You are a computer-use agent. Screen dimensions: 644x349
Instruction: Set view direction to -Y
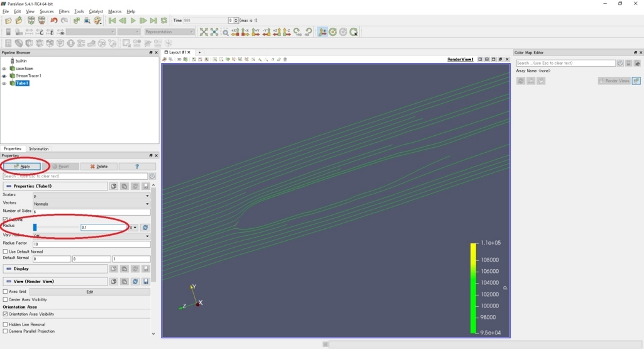pyautogui.click(x=267, y=32)
